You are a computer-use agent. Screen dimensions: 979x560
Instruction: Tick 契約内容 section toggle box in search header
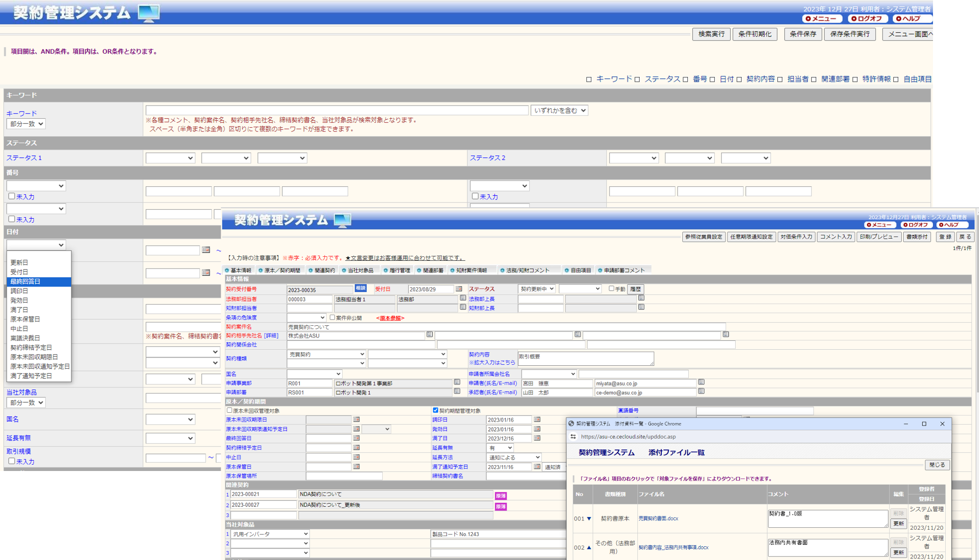pyautogui.click(x=739, y=79)
